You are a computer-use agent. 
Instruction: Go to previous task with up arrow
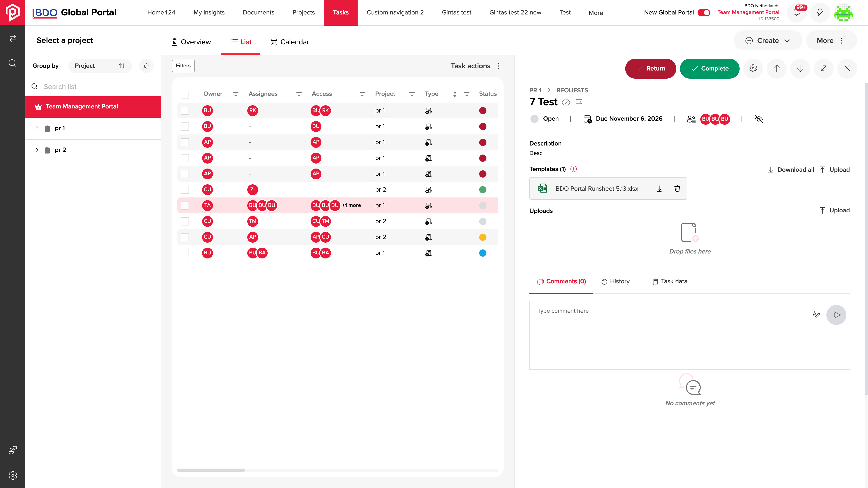[777, 68]
